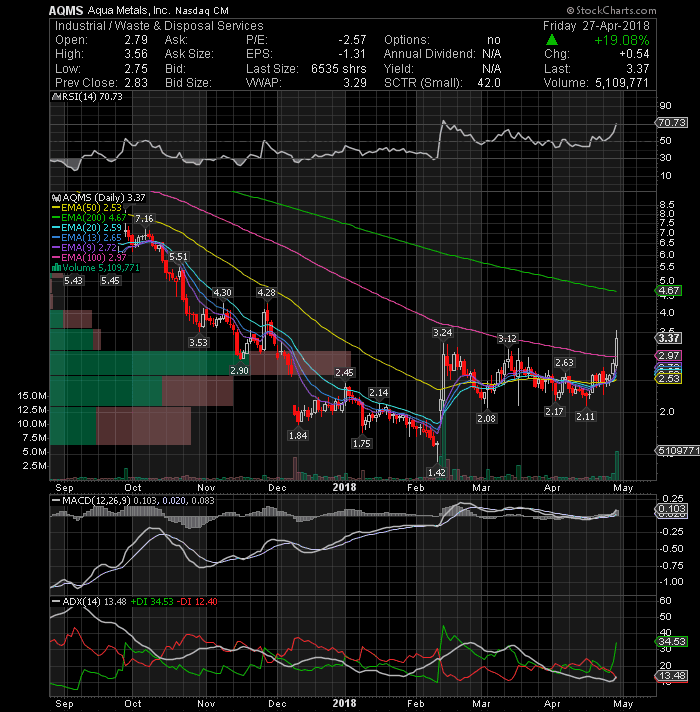Click the 4.67 EMA200 price tag
This screenshot has height=712, width=700.
point(668,291)
